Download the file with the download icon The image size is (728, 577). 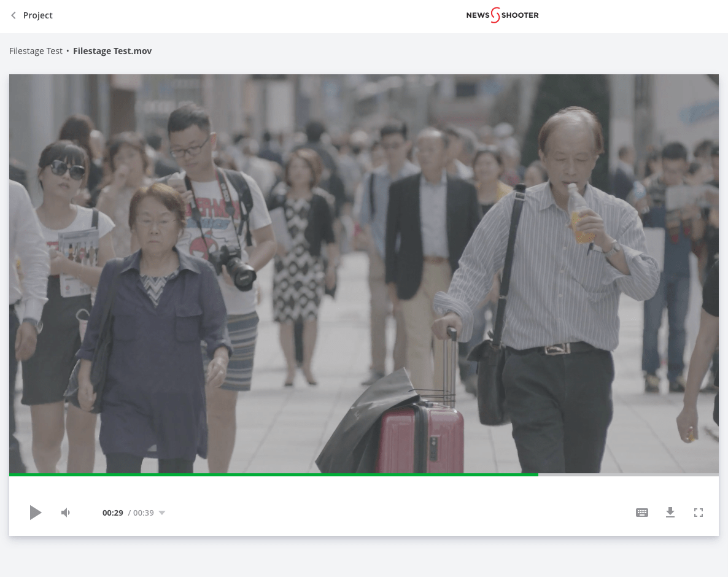670,513
